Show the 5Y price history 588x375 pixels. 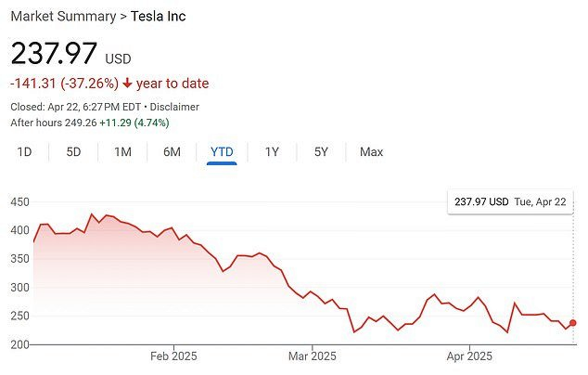[321, 151]
